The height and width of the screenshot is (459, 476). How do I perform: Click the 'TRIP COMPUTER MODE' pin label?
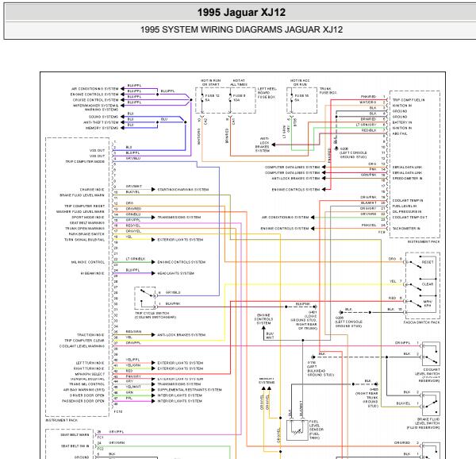85,162
